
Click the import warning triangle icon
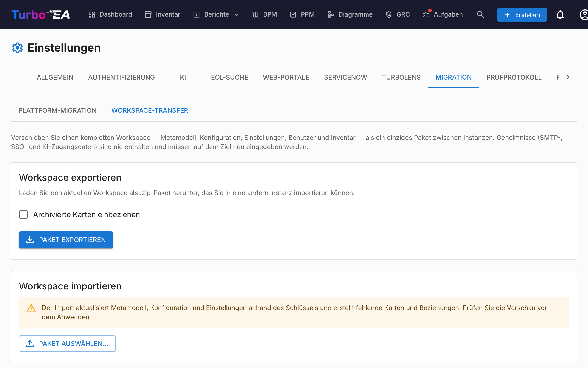click(31, 308)
